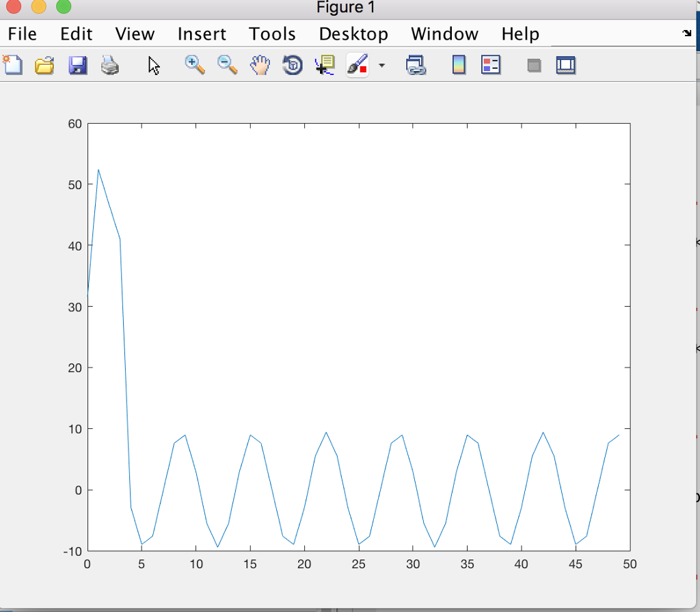Viewport: 700px width, 612px height.
Task: Click the first peak of the plotted line
Action: (x=98, y=169)
